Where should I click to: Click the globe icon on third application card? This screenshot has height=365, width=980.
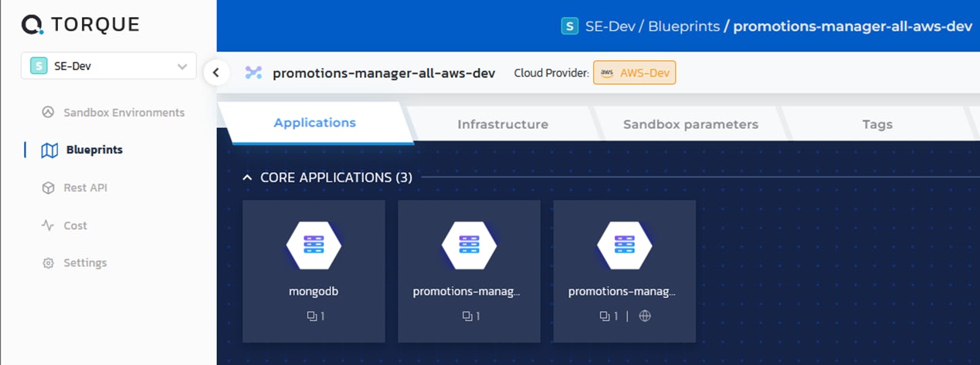[x=645, y=316]
